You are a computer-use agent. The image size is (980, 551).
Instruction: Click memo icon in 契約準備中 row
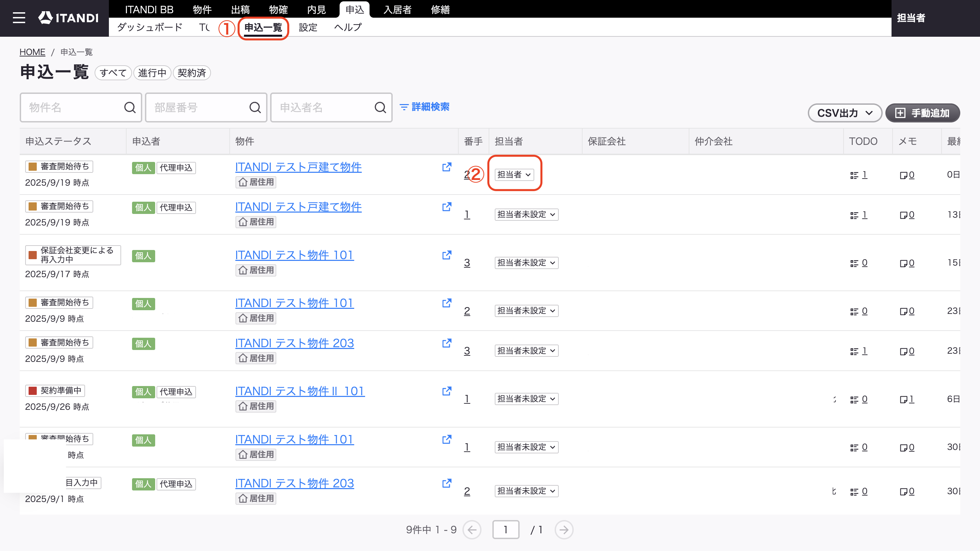point(903,400)
